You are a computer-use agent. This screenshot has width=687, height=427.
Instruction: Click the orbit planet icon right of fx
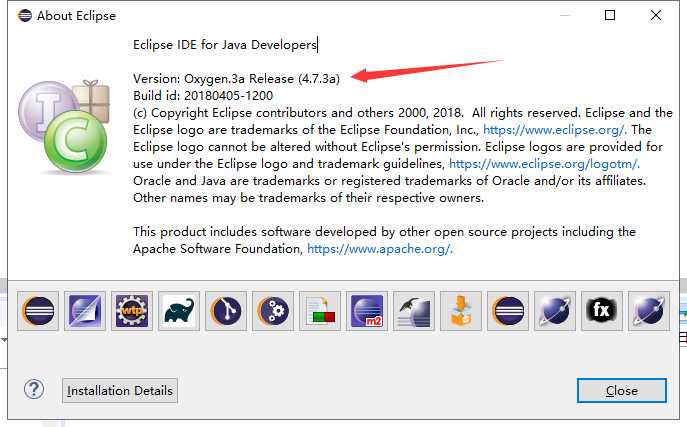[649, 311]
